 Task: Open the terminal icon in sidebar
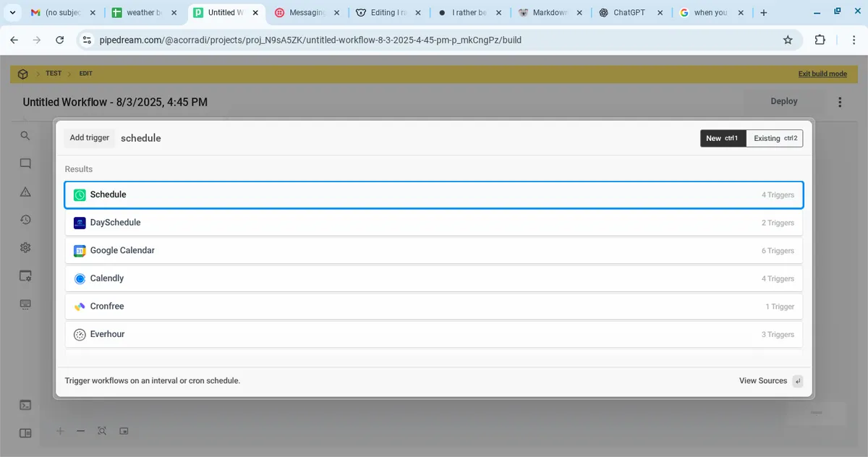(25, 405)
